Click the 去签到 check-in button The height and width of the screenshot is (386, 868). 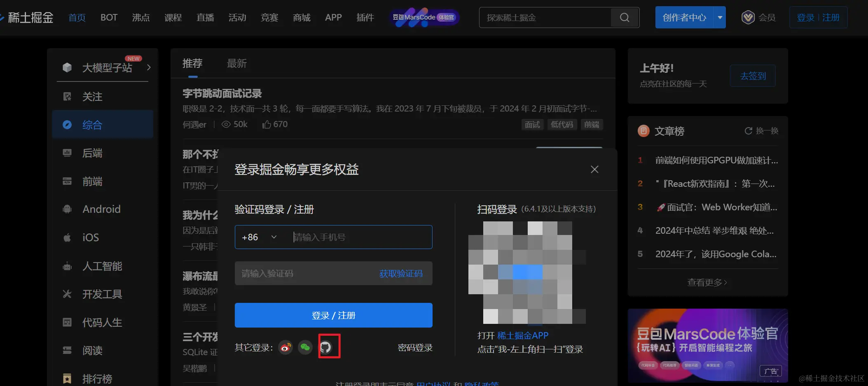click(x=753, y=76)
